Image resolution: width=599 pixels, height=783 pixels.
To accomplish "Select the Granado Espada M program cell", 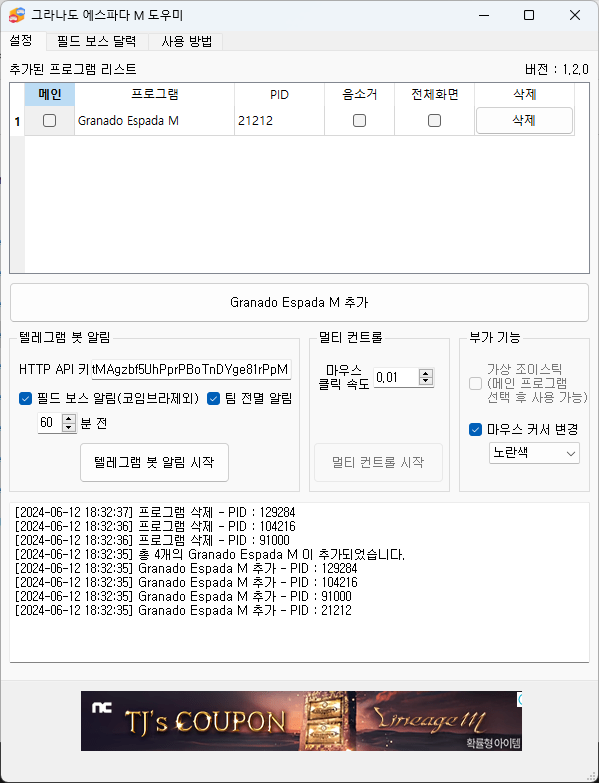I will tap(154, 121).
